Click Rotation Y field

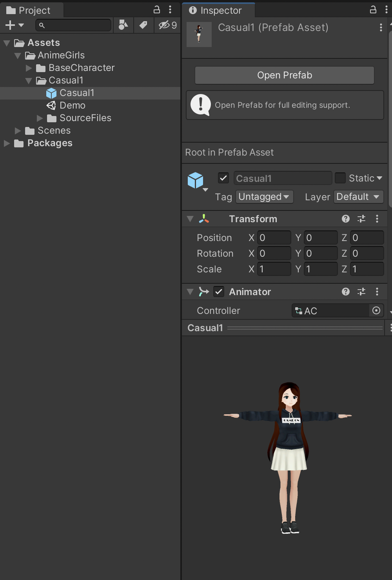(321, 254)
